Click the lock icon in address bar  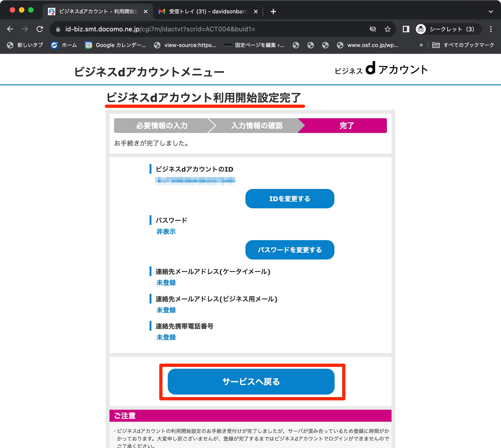(58, 29)
